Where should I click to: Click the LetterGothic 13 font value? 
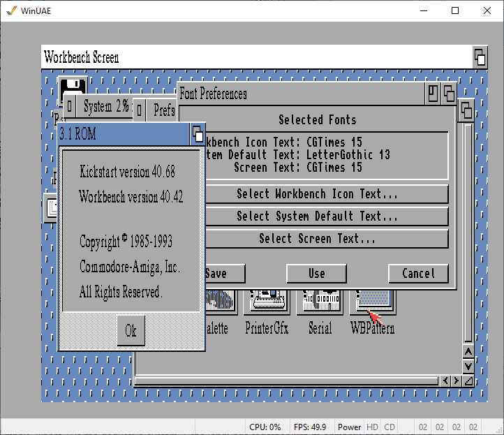[348, 154]
